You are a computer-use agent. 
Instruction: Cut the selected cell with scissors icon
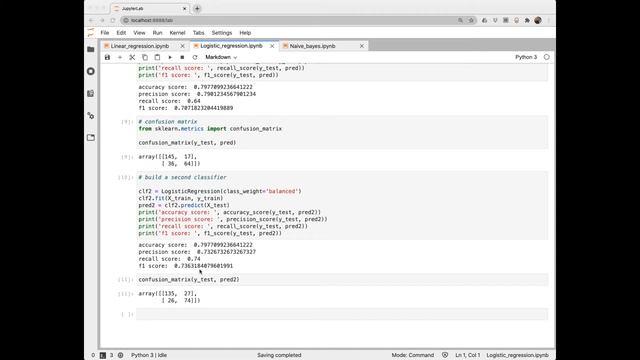(x=132, y=58)
